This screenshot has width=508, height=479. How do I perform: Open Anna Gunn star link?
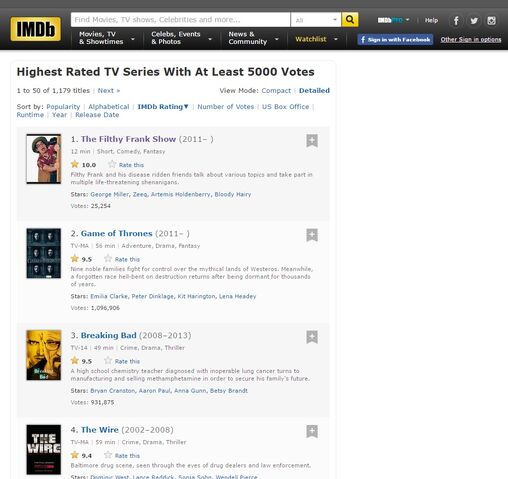[190, 391]
